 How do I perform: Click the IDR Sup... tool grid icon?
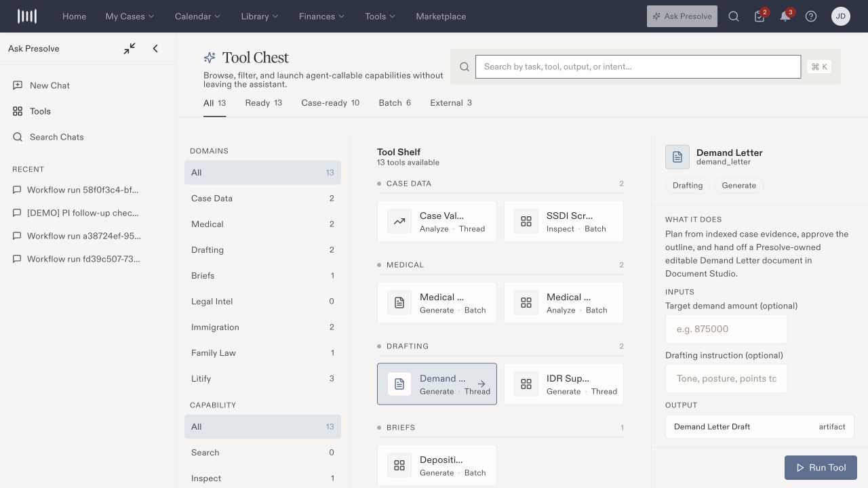(x=526, y=384)
